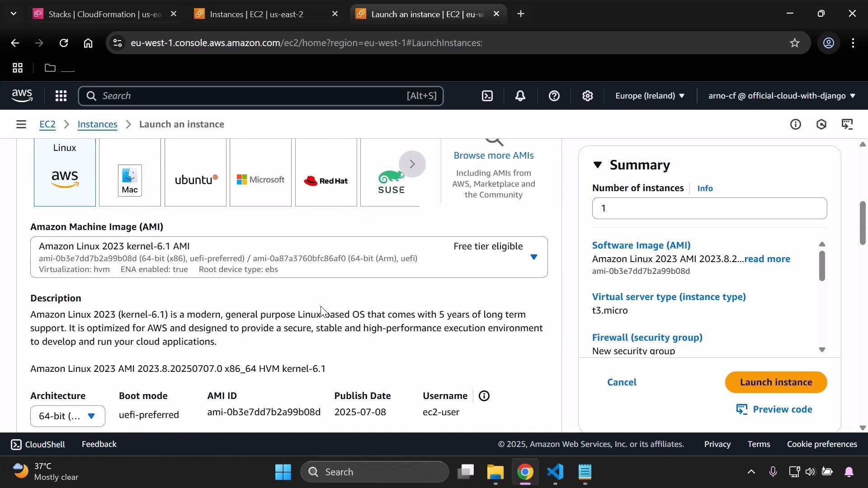Open the tab search dropdown arrow
The image size is (868, 488).
(x=14, y=14)
